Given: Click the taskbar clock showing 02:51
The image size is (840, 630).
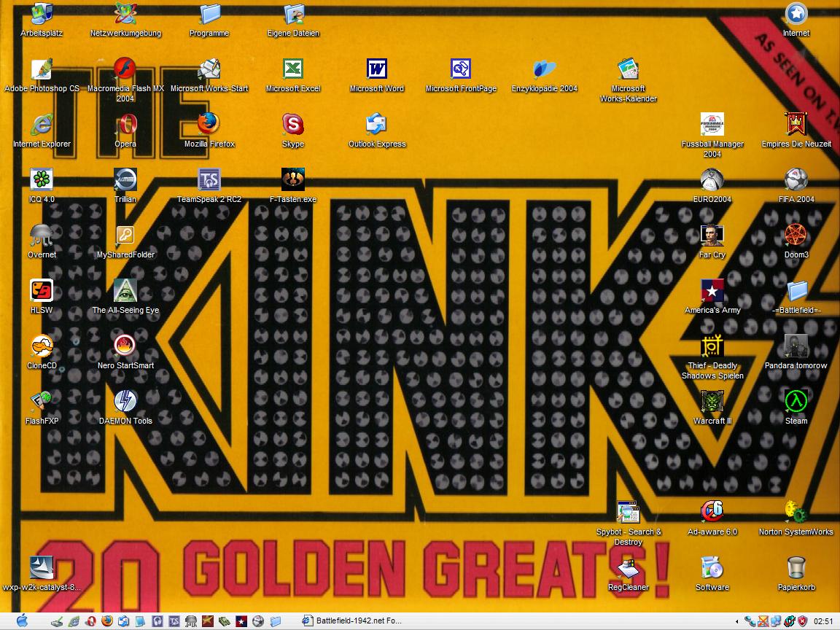Looking at the screenshot, I should pyautogui.click(x=823, y=621).
